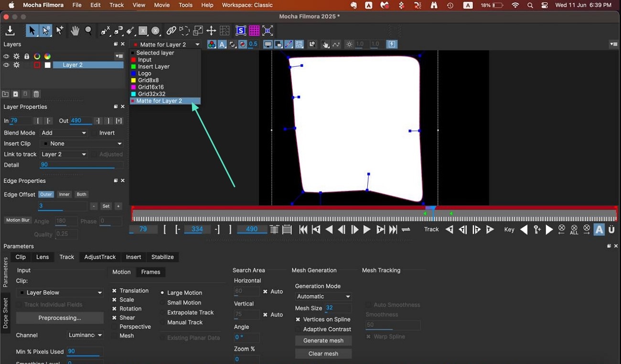Image resolution: width=621 pixels, height=364 pixels.
Task: Click the Show Planar Surface S icon
Action: 241,31
